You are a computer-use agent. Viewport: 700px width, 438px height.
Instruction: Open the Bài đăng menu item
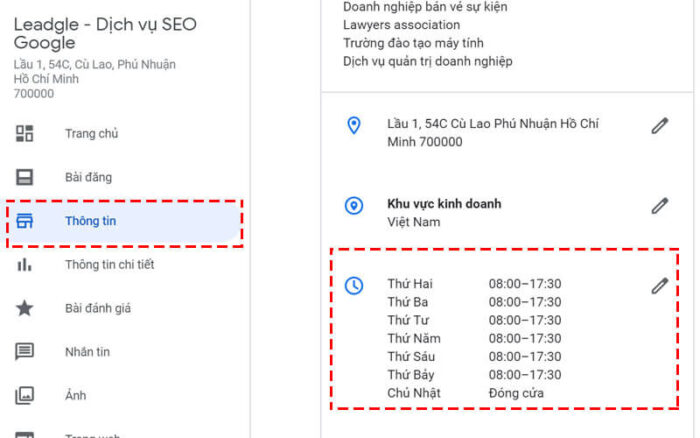tap(88, 177)
